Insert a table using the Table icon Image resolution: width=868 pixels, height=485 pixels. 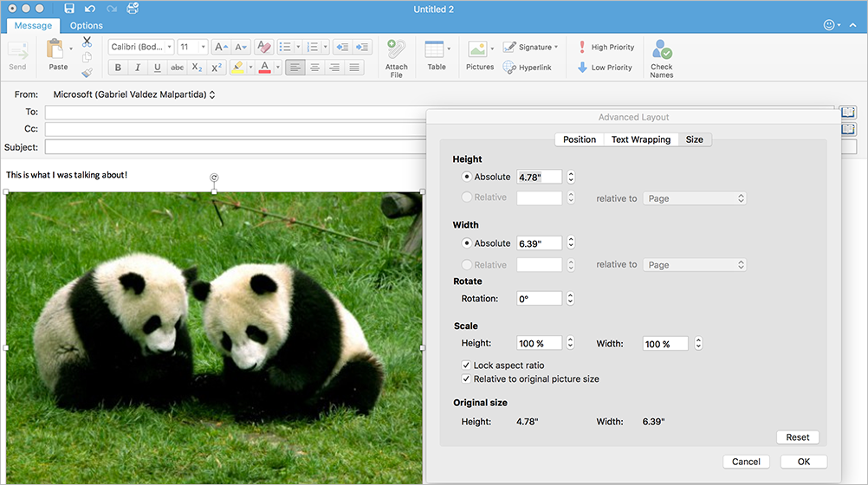coord(435,50)
